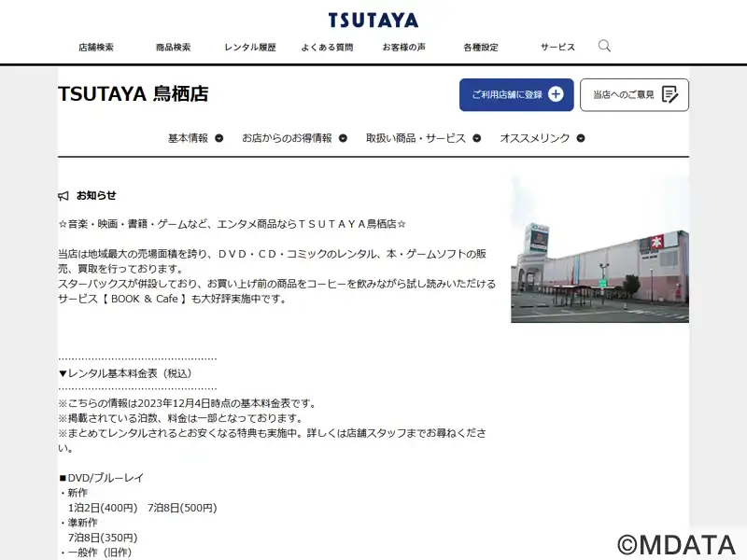Click 7泊8日(350円) price text

tap(103, 538)
